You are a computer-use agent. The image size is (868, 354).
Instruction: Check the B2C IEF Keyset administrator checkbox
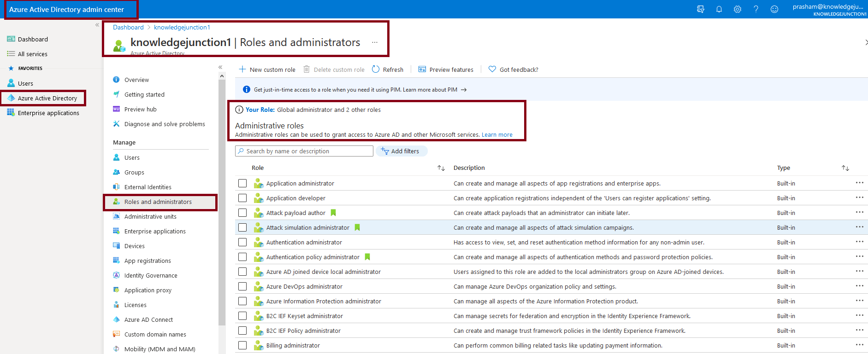(242, 316)
